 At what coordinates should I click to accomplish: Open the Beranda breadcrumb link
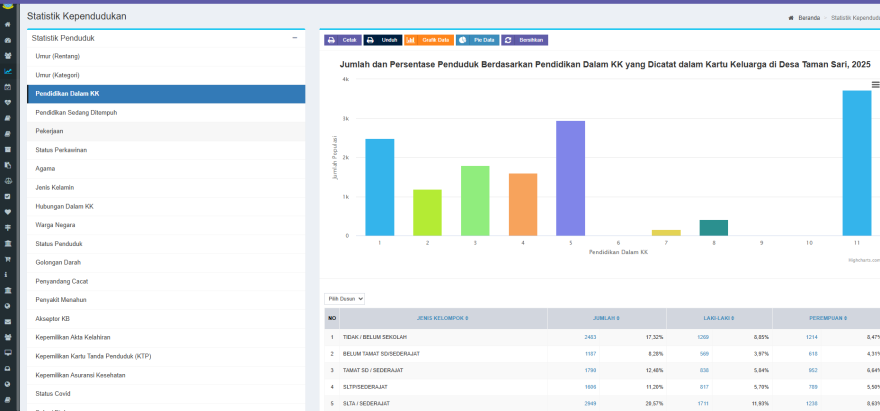pyautogui.click(x=801, y=17)
